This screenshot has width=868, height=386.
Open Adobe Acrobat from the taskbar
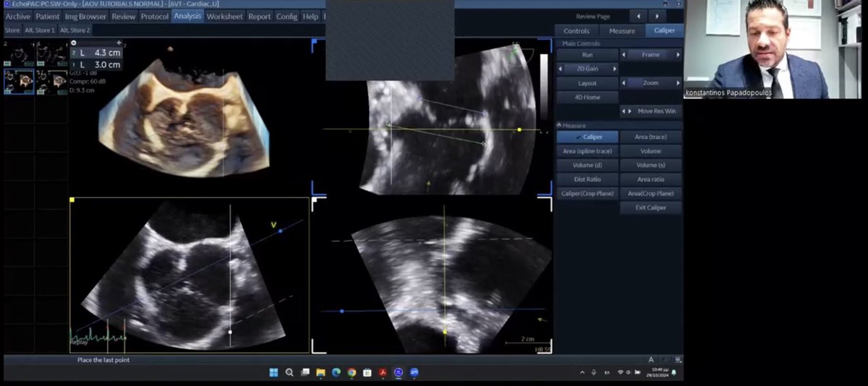click(x=383, y=372)
